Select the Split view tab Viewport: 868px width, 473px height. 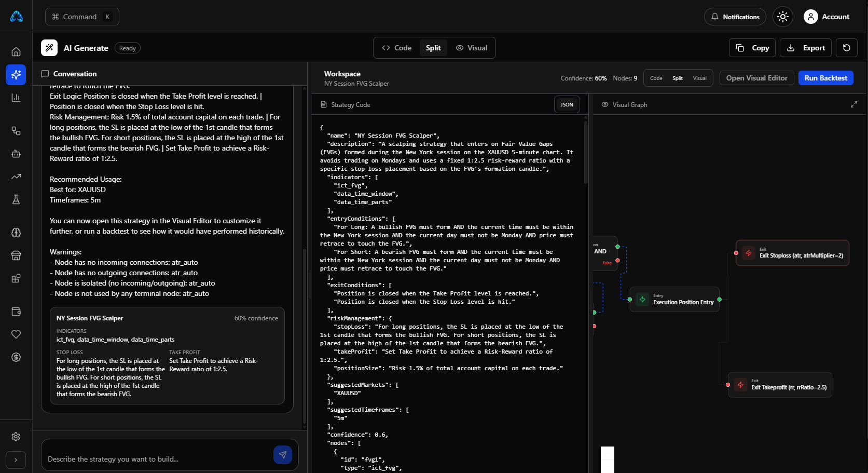point(433,48)
